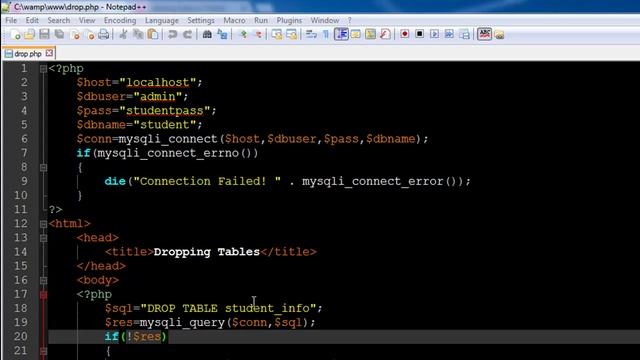Image resolution: width=640 pixels, height=360 pixels.
Task: Collapse the <html> fold at line 12
Action: (x=43, y=224)
